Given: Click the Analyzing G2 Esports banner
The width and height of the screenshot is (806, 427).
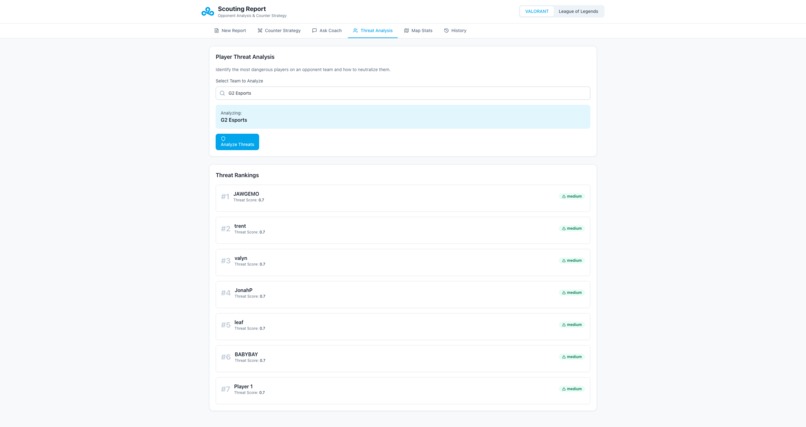Looking at the screenshot, I should (402, 117).
